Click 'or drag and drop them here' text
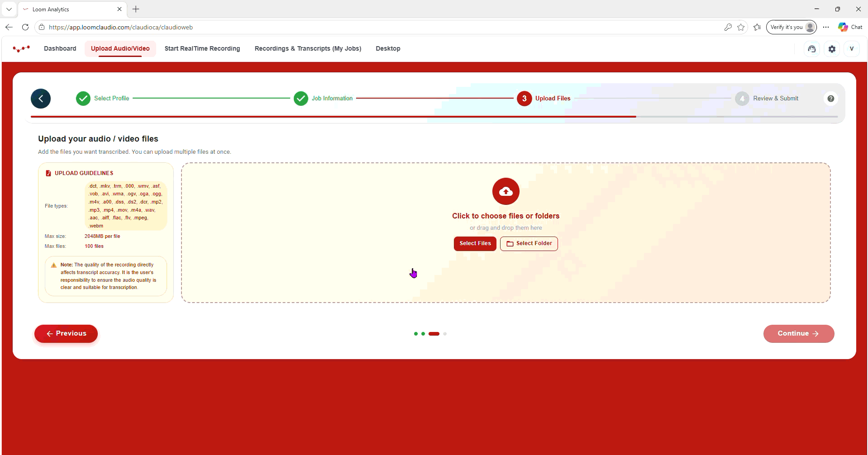Screen dimensions: 868x455 point(506,228)
